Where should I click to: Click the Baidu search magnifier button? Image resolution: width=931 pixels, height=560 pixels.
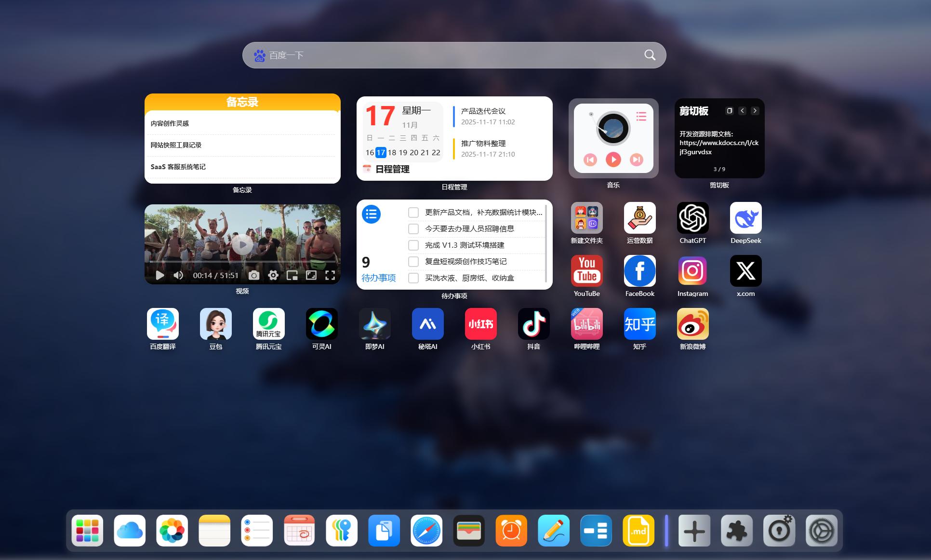(x=650, y=55)
